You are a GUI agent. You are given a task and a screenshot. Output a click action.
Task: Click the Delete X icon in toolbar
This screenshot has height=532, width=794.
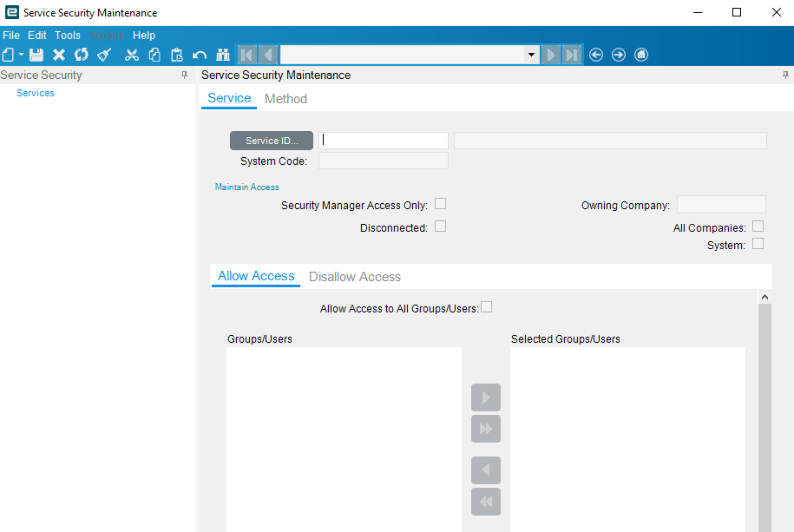[59, 55]
